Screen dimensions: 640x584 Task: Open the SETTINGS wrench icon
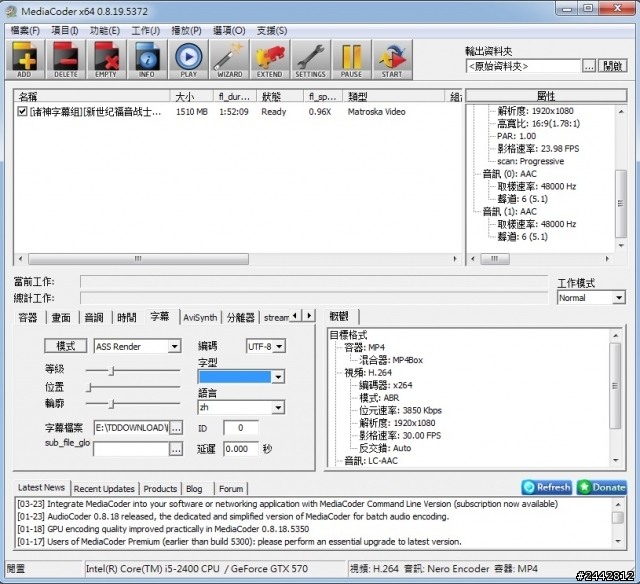pos(311,60)
